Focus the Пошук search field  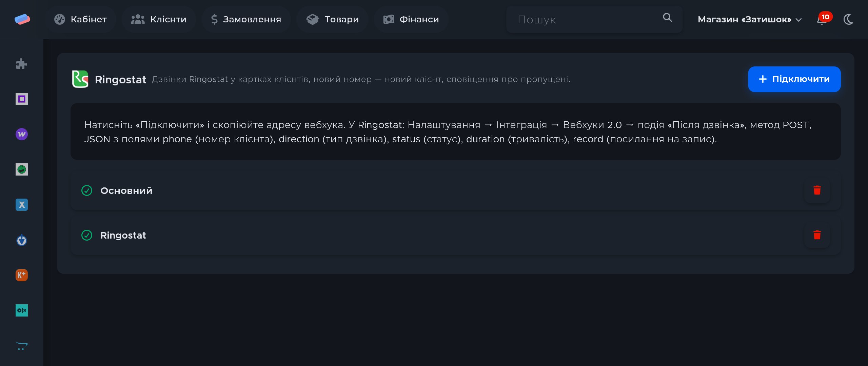pos(594,19)
